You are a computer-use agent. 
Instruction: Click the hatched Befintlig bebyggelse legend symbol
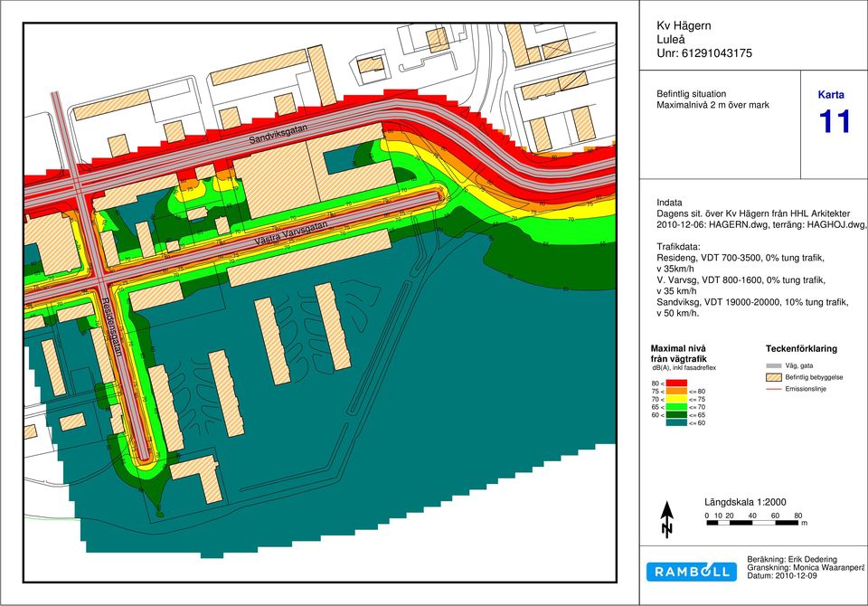(773, 378)
